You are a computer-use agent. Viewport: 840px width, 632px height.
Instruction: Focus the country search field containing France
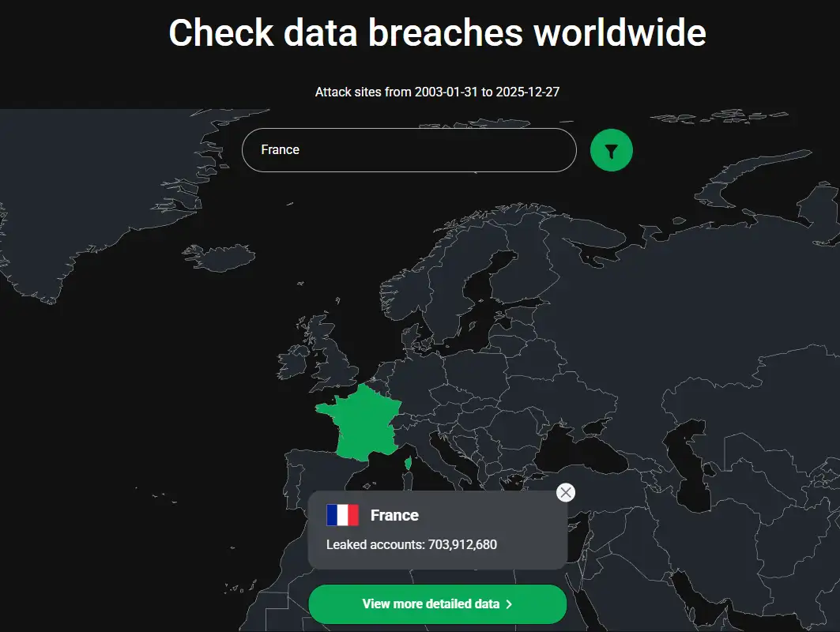pyautogui.click(x=409, y=150)
